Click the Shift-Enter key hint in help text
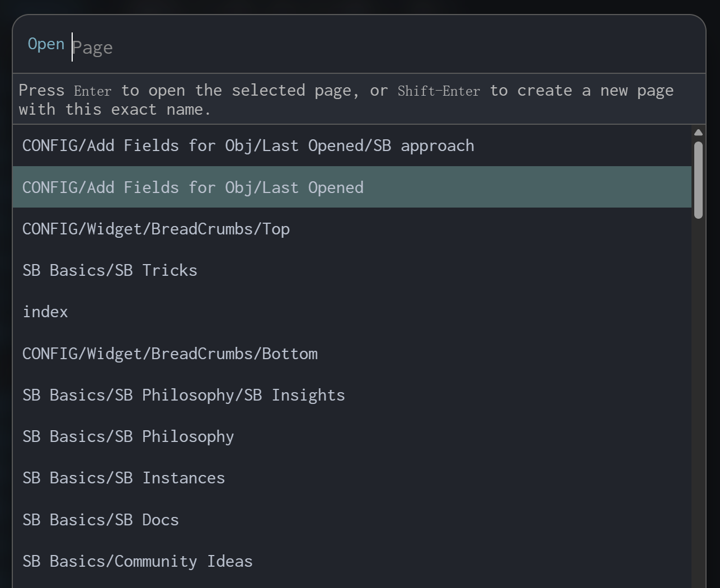The height and width of the screenshot is (588, 720). click(x=439, y=91)
